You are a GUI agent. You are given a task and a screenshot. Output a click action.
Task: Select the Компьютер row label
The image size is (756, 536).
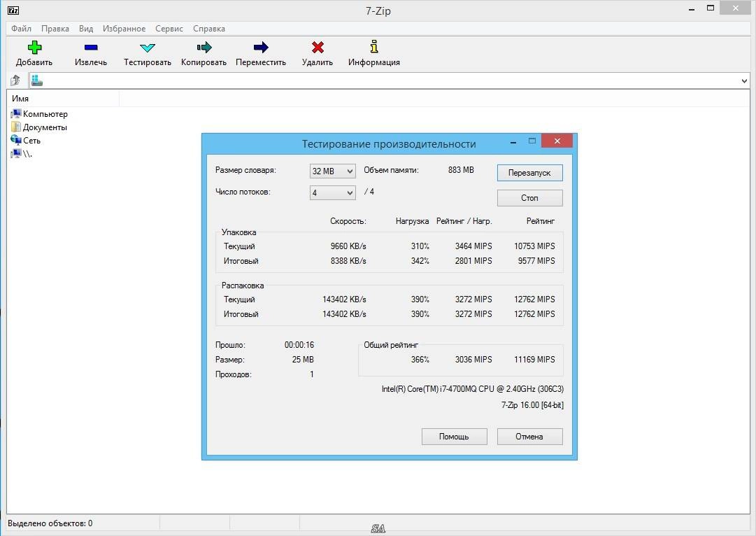point(45,114)
